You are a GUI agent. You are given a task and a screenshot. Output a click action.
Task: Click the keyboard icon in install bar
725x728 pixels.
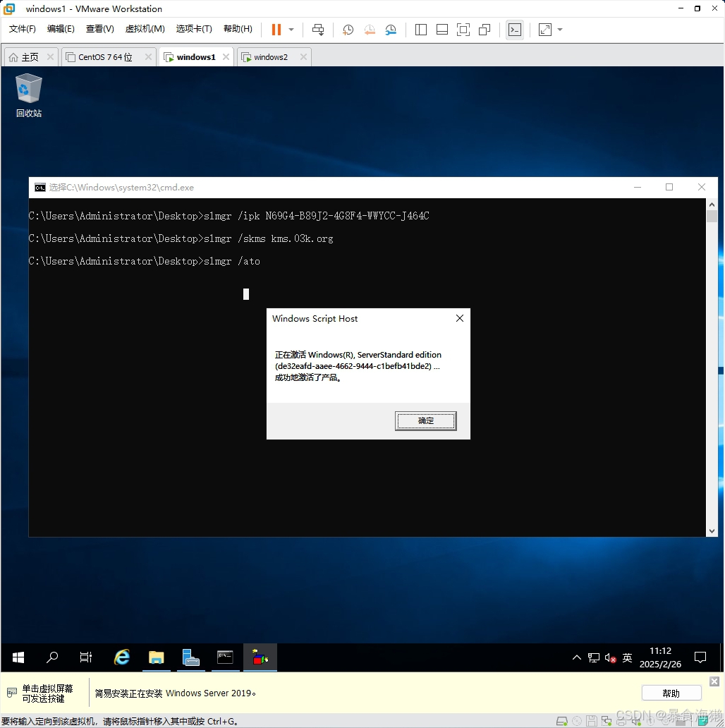12,692
